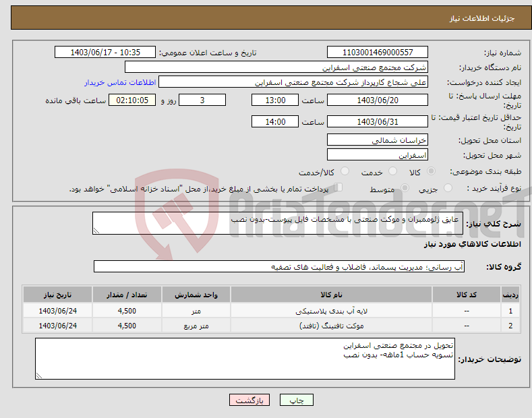Viewport: 532px width, 418px height.
Task: Click the response deadline time 13:00
Action: pos(275,100)
